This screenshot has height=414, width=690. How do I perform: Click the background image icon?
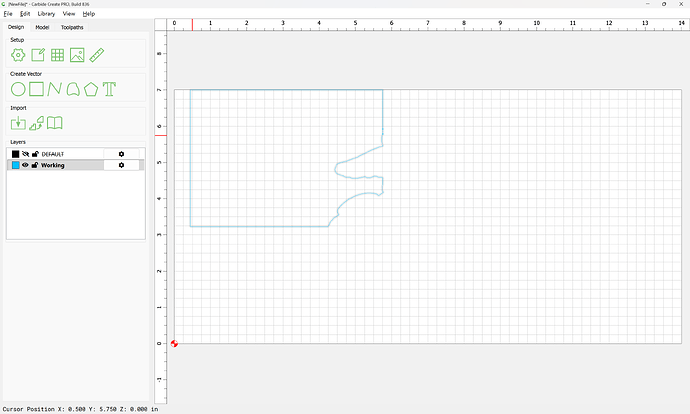(x=77, y=55)
